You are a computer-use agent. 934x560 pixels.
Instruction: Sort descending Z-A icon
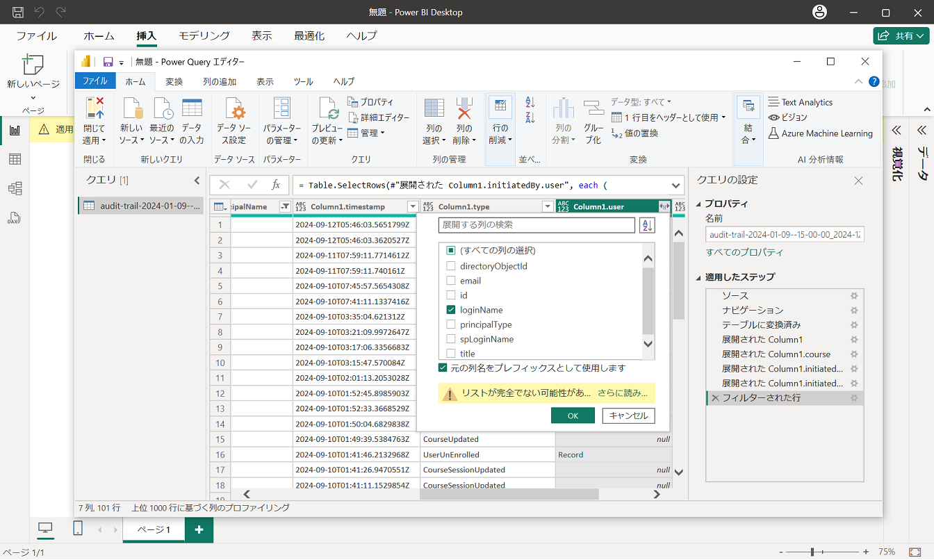[530, 117]
